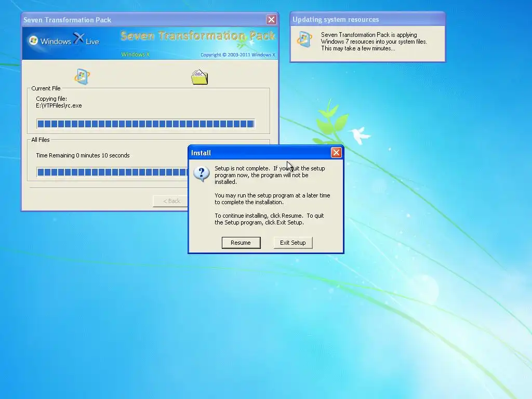Click the icon in Updating system resources window
Image resolution: width=532 pixels, height=399 pixels.
304,39
